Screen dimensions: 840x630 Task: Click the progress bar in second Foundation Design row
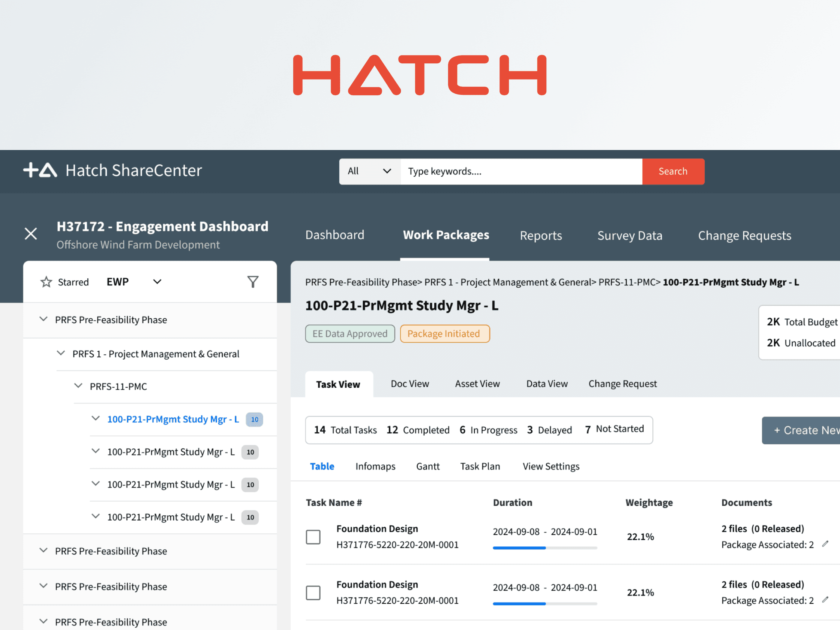[x=545, y=604]
